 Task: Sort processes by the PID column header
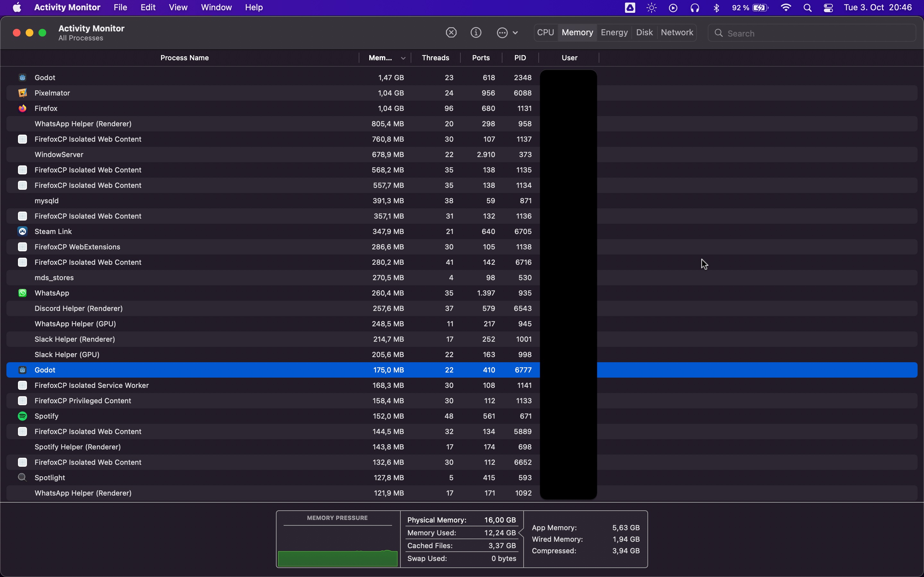[x=520, y=58]
